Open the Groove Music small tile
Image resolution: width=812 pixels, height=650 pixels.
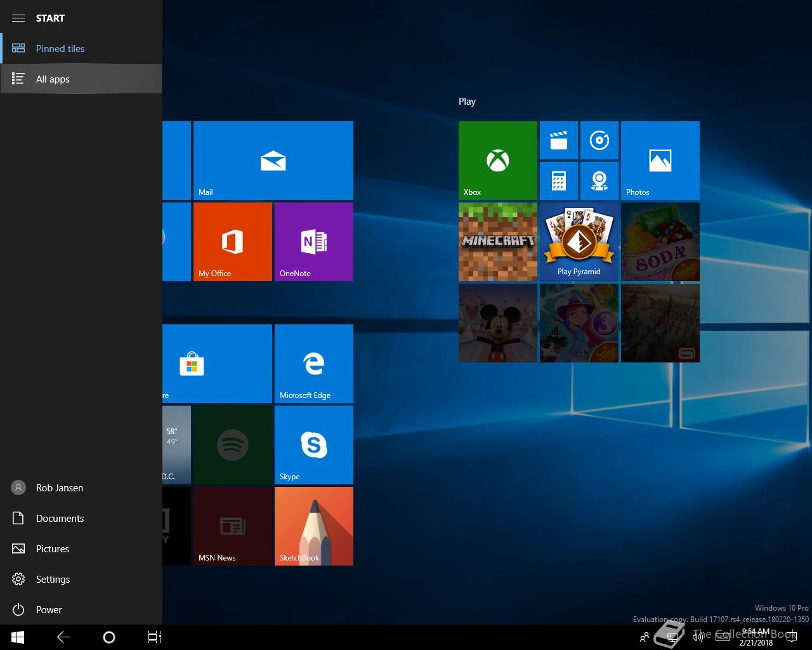(599, 140)
